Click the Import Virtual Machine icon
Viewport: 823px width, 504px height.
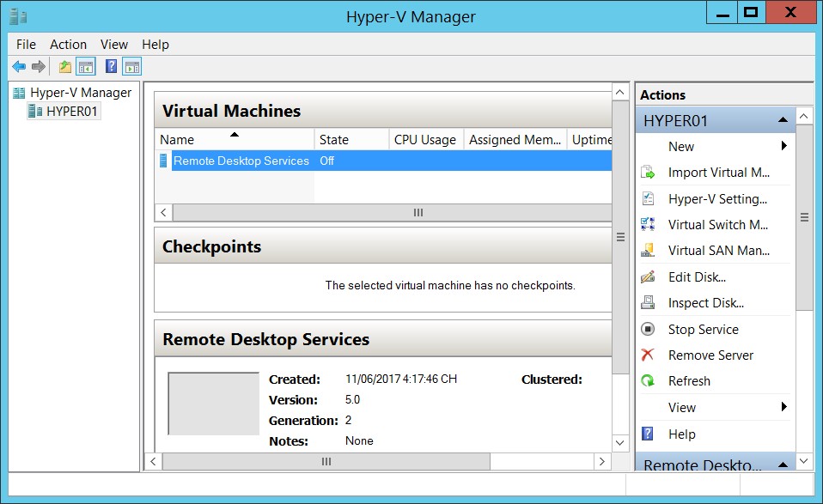coord(648,172)
